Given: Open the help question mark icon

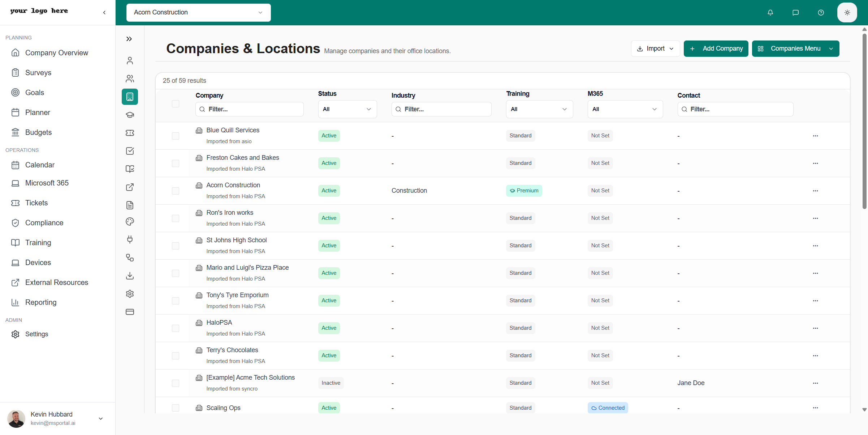Looking at the screenshot, I should (x=820, y=12).
